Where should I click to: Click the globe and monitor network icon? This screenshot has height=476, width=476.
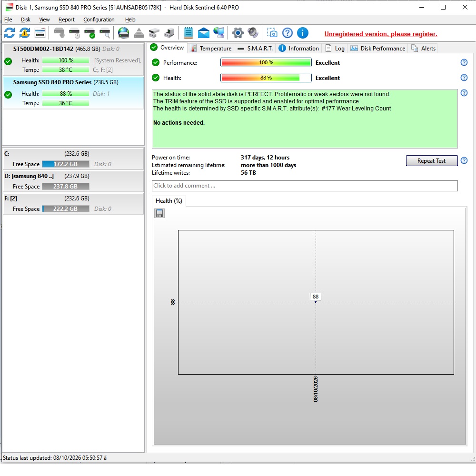point(218,33)
